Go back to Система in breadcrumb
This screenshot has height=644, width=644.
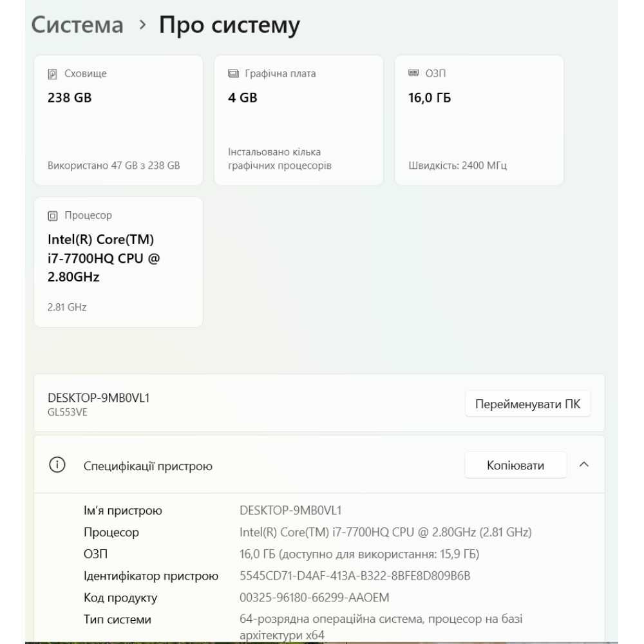click(77, 26)
